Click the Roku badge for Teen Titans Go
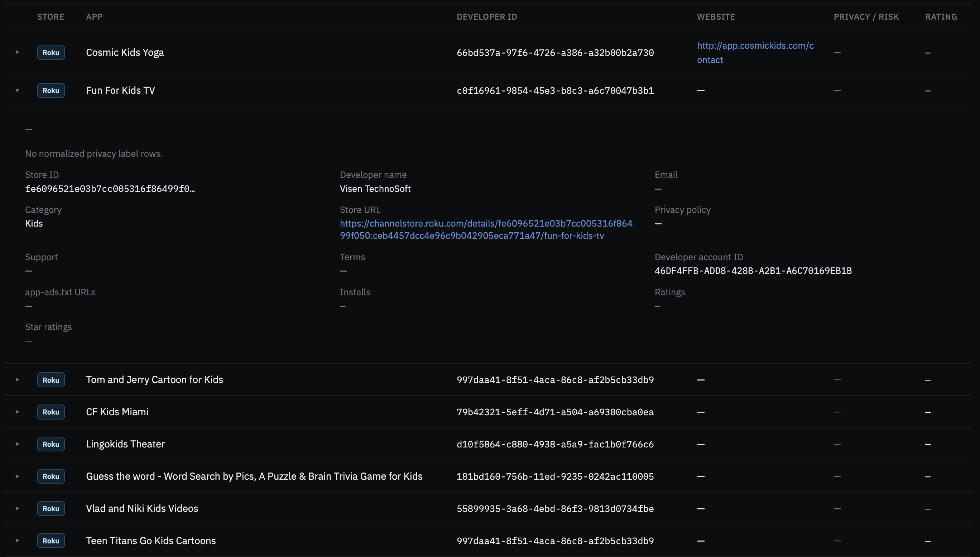This screenshot has width=980, height=557. (51, 541)
